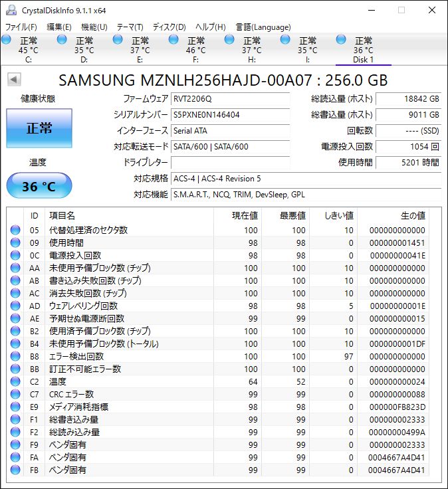Select the Disk 1 tab
Image resolution: width=448 pixels, height=489 pixels.
pos(364,50)
